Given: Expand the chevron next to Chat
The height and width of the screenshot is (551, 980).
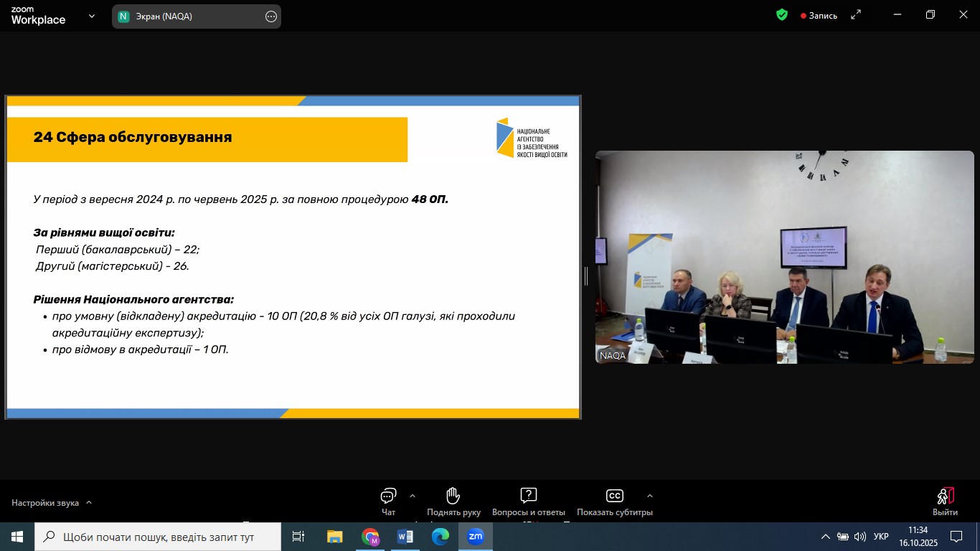Looking at the screenshot, I should pos(413,496).
